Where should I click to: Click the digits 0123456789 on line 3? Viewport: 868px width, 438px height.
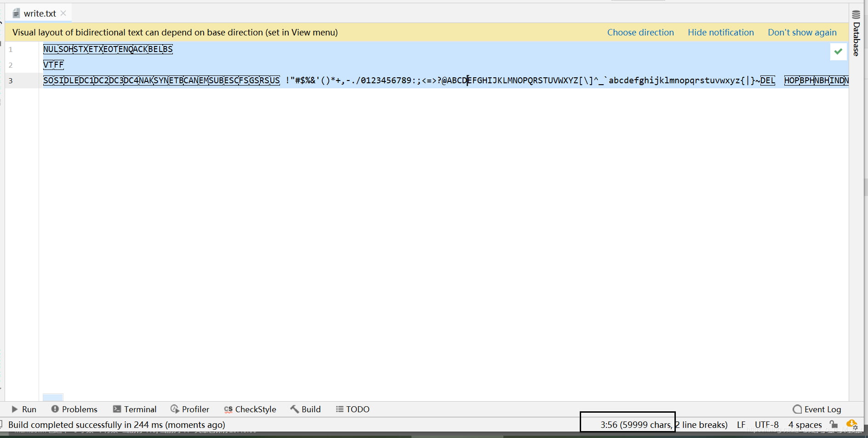(x=386, y=81)
